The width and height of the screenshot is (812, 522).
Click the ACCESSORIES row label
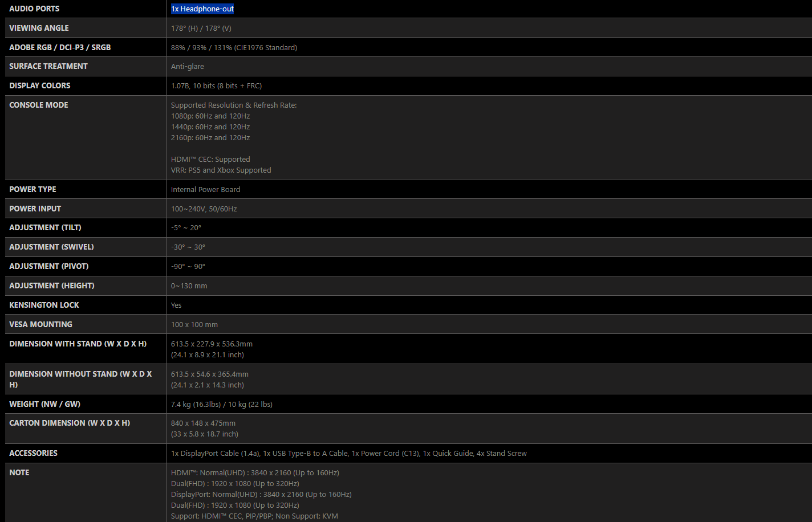[x=33, y=453]
